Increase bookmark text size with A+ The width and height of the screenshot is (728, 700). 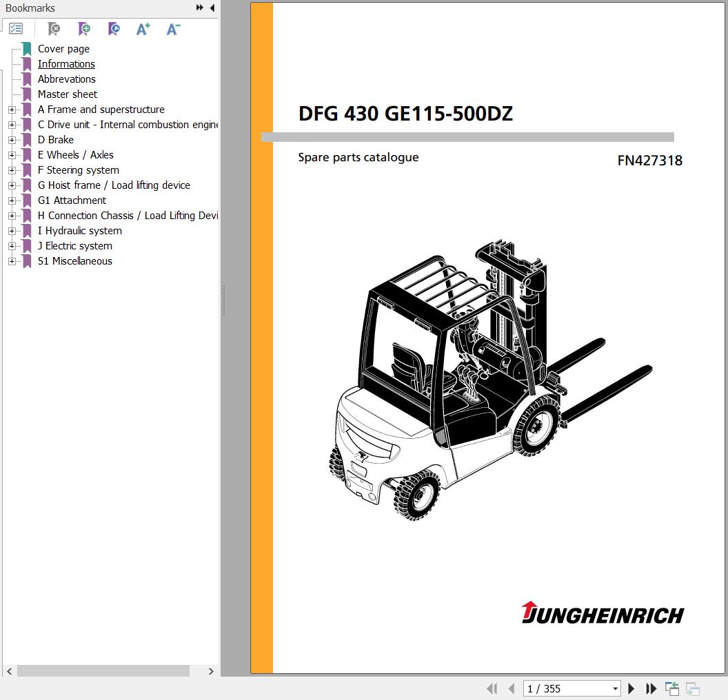tap(143, 29)
